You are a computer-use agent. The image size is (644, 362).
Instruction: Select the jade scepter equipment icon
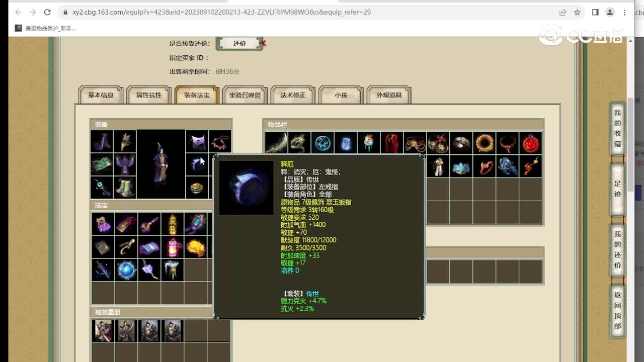(x=102, y=188)
